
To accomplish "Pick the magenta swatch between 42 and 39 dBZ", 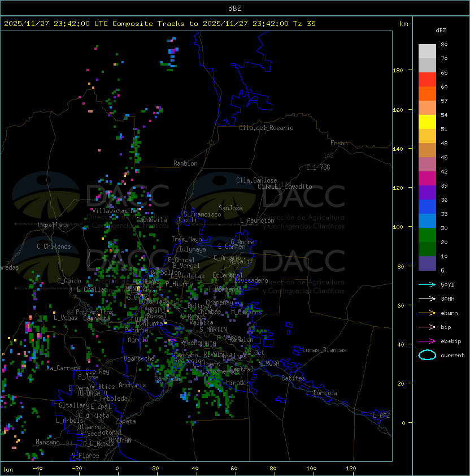I will (427, 179).
